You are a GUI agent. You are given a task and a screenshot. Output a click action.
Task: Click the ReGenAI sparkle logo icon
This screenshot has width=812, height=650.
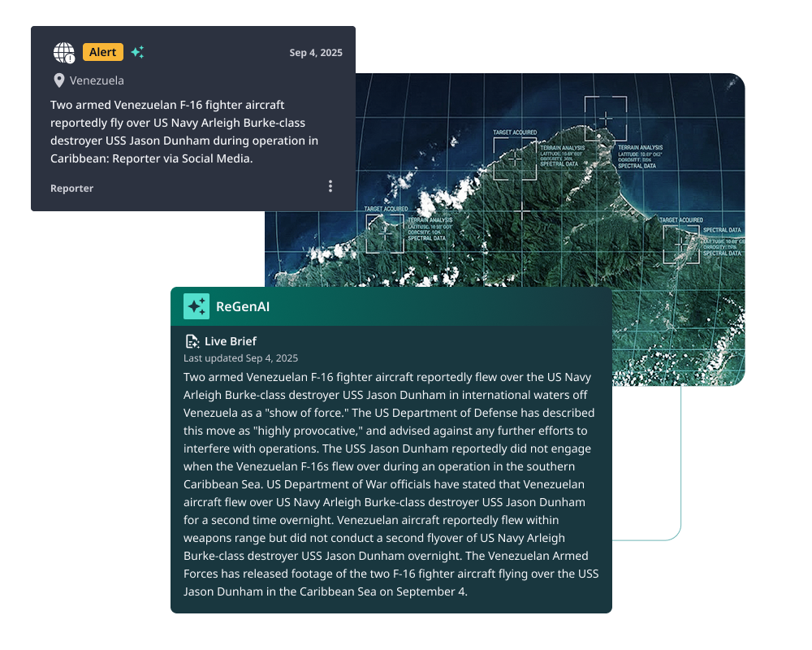(197, 306)
